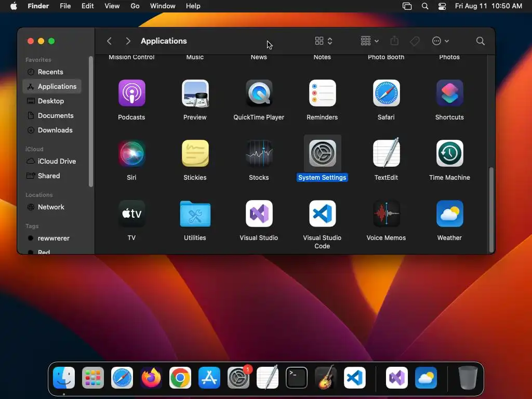Change the icon view mode selector

324,41
